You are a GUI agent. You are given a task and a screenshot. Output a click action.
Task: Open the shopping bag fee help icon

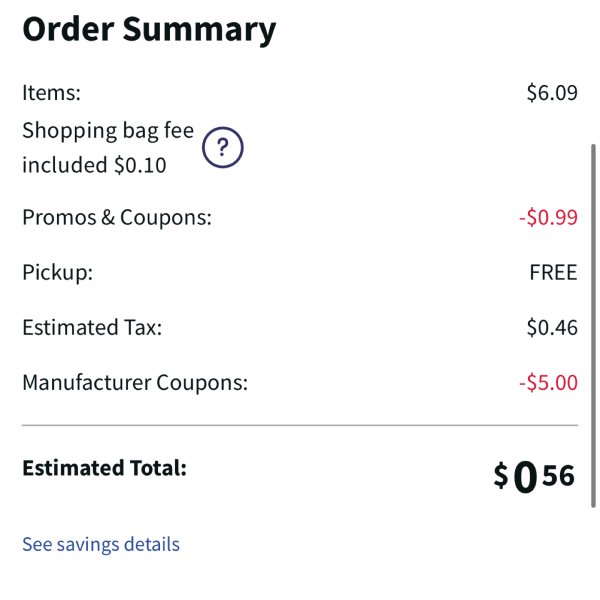[223, 147]
